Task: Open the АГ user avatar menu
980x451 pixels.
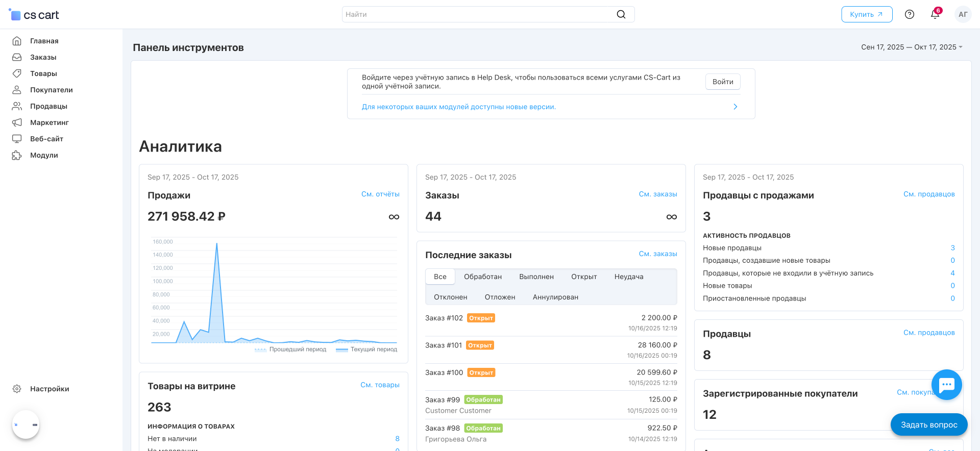Action: (963, 14)
